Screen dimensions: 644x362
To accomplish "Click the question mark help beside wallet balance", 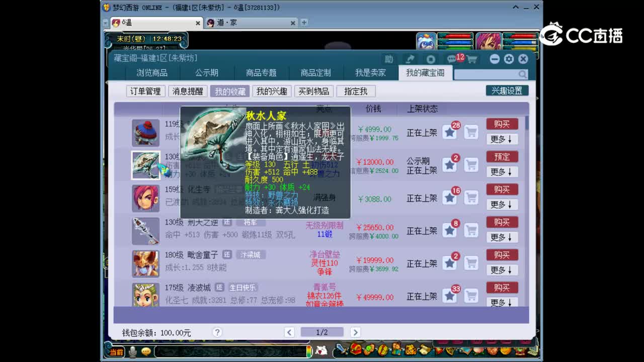I will pos(217,332).
